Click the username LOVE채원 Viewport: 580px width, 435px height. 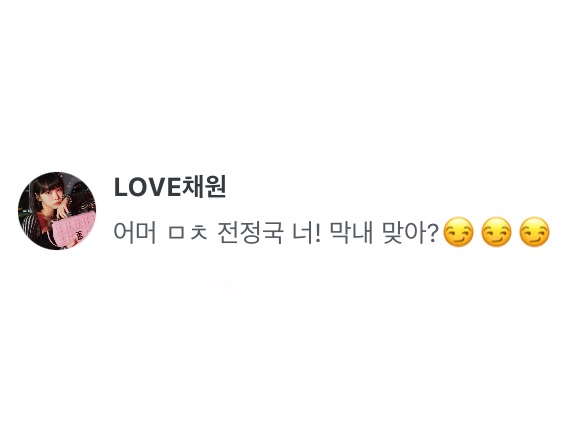[x=170, y=187]
